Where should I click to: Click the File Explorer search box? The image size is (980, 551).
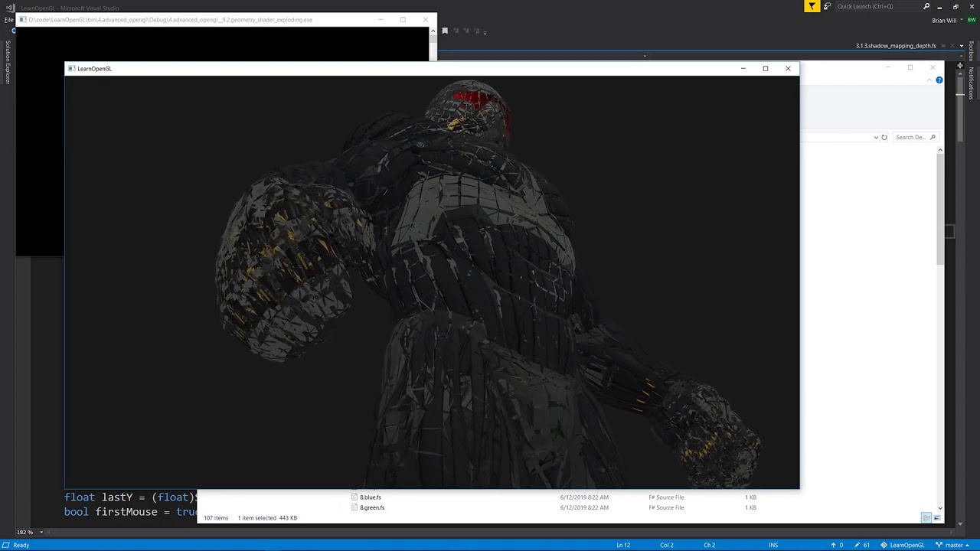pos(915,138)
